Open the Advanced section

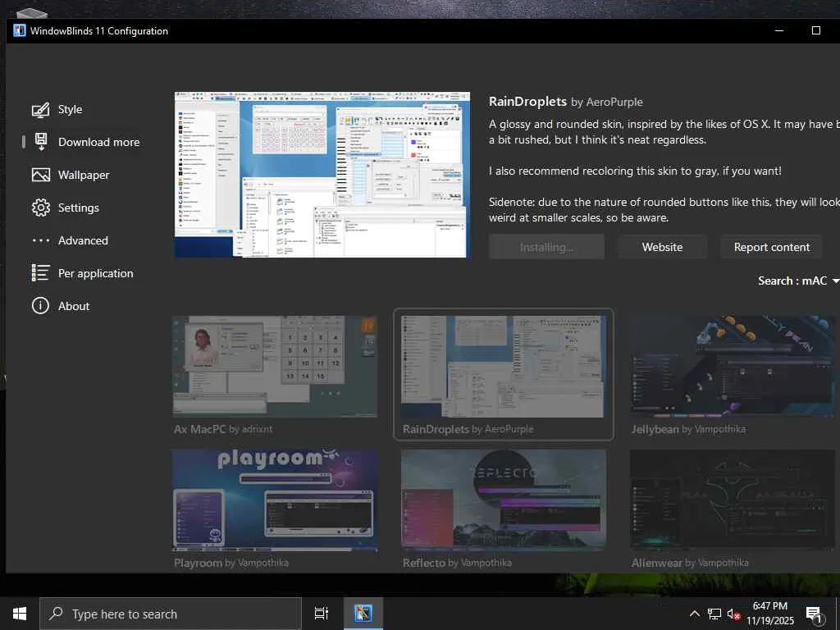point(83,240)
